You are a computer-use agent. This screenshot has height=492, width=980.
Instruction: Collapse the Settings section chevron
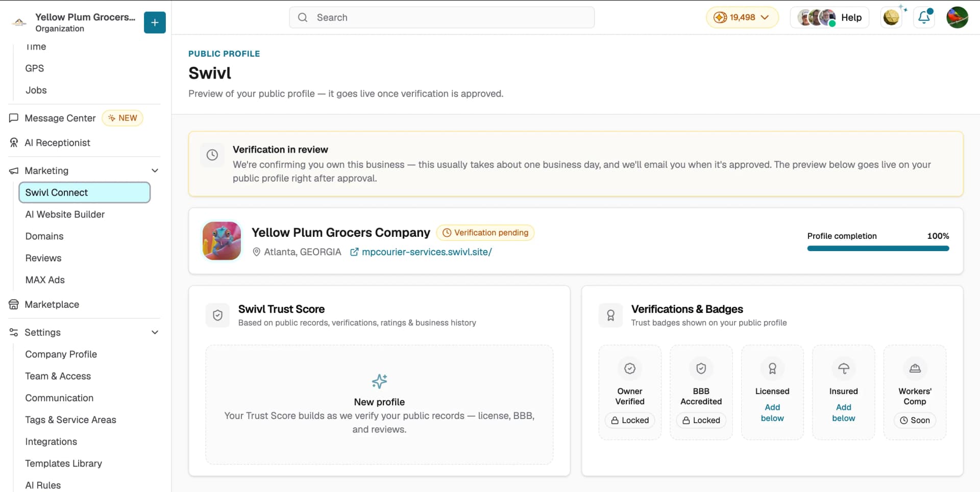pos(155,332)
